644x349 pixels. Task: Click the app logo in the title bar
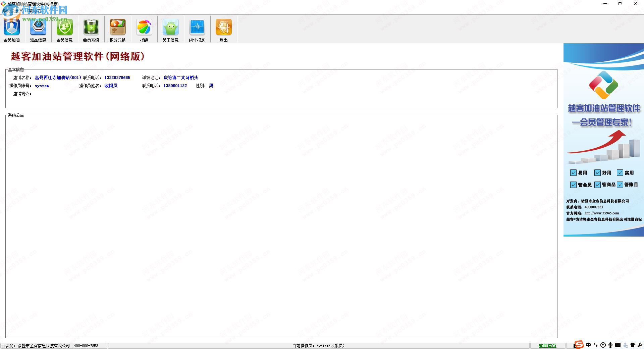3,4
